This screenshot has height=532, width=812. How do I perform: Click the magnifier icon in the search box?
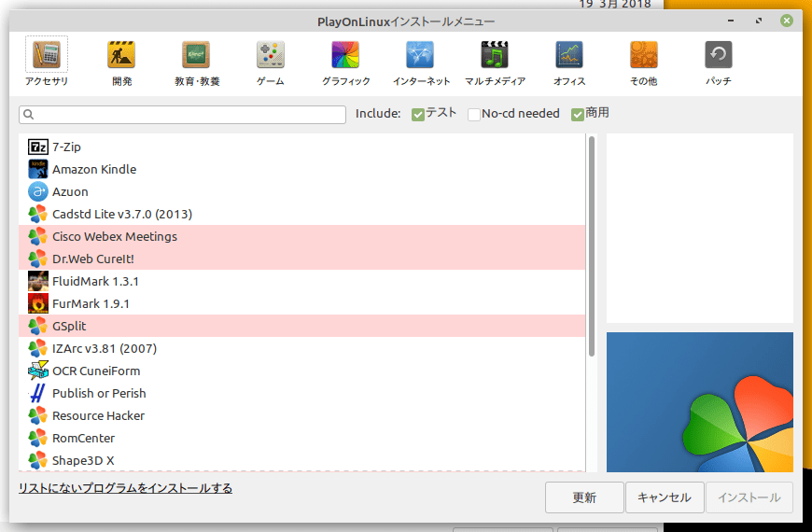pos(29,115)
